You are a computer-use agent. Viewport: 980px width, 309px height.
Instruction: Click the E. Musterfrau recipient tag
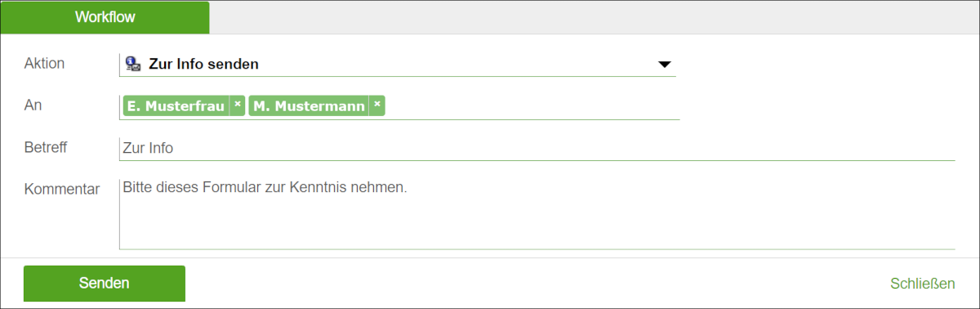pyautogui.click(x=176, y=105)
